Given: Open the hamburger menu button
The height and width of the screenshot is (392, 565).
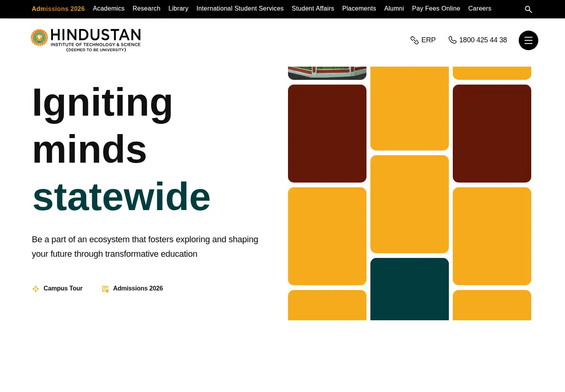Looking at the screenshot, I should coord(529,40).
